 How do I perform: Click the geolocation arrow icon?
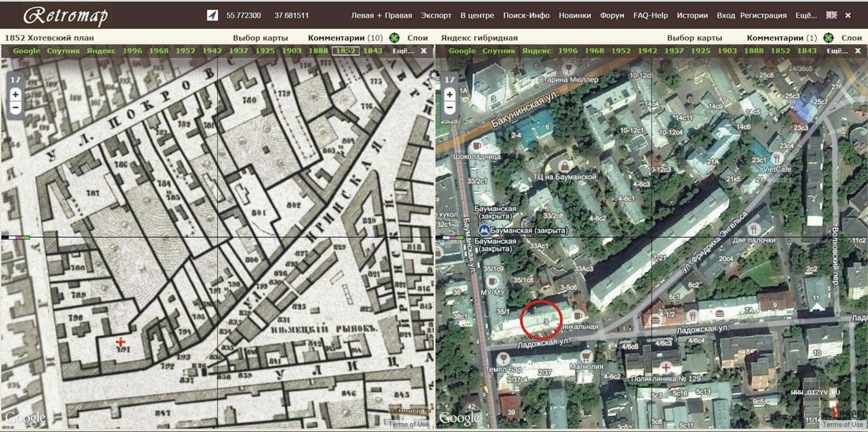tap(213, 15)
